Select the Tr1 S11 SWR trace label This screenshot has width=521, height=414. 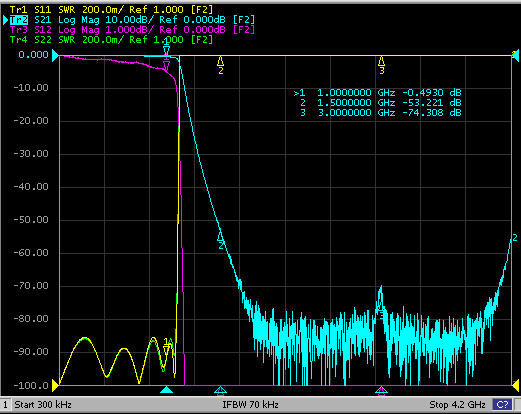pos(111,10)
